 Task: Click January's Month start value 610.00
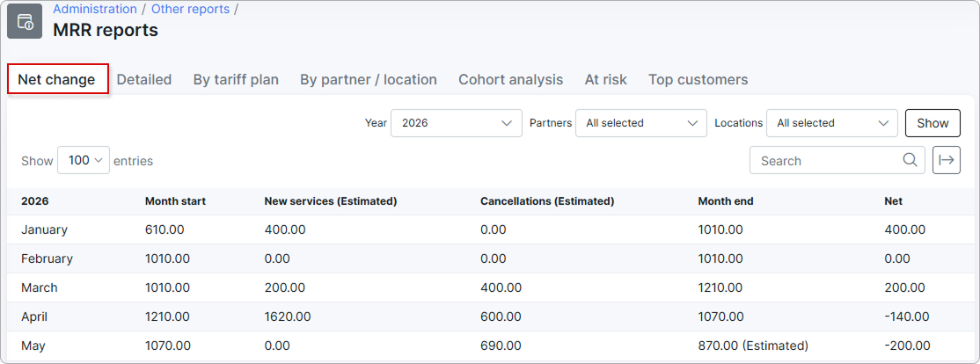point(165,229)
